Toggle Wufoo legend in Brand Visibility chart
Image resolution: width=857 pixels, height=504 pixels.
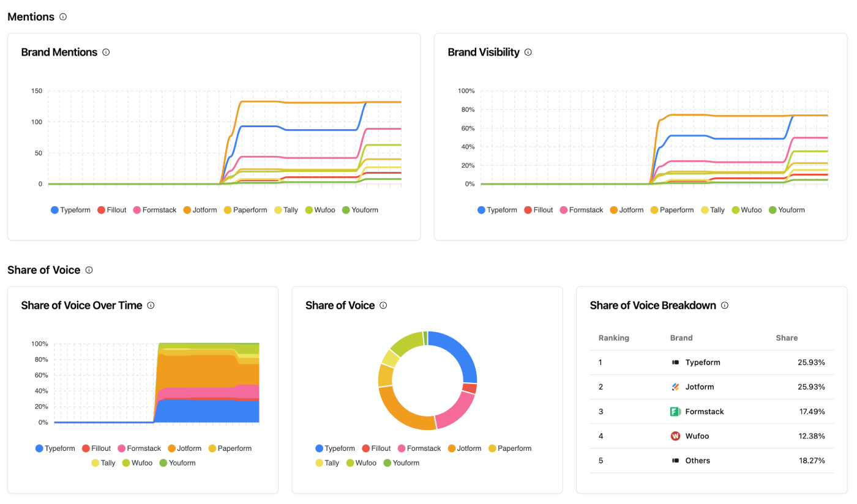(747, 210)
